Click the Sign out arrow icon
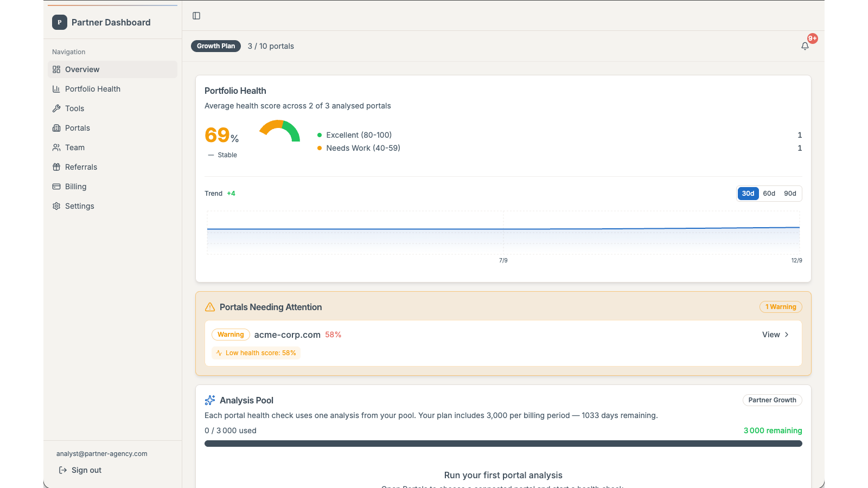The height and width of the screenshot is (488, 868). 63,470
